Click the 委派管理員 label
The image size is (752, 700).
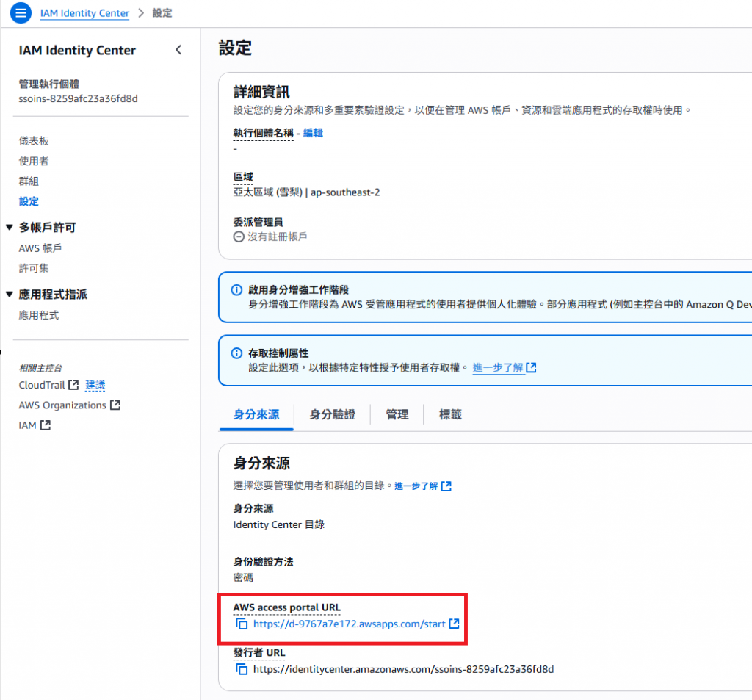pyautogui.click(x=258, y=222)
